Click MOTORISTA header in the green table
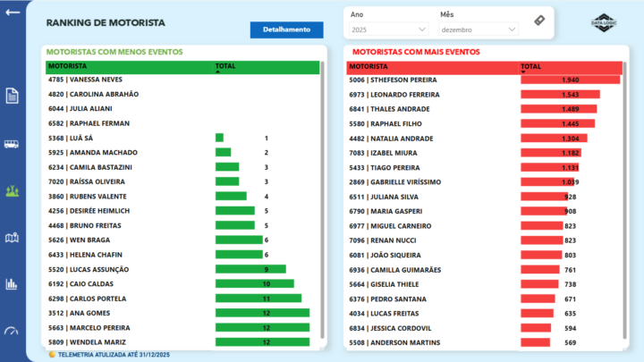 click(x=68, y=66)
